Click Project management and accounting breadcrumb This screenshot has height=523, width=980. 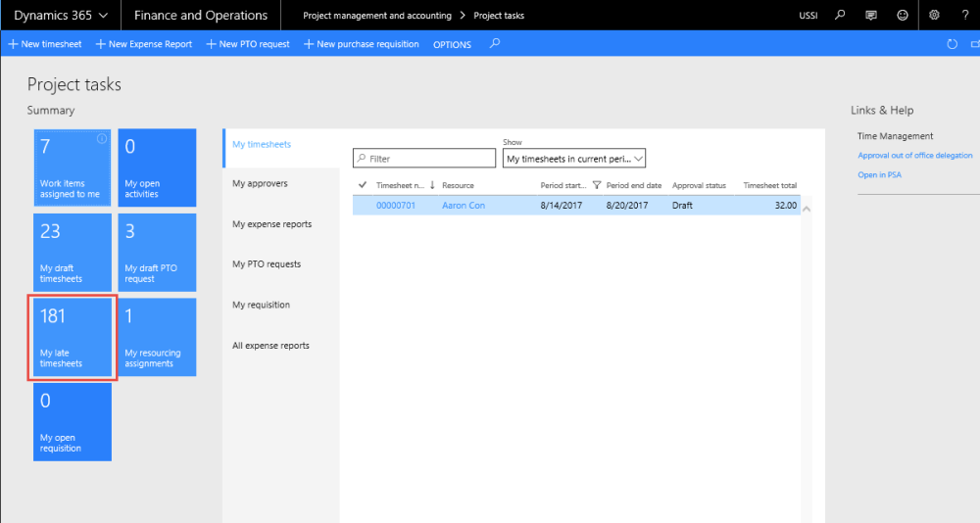pyautogui.click(x=377, y=16)
